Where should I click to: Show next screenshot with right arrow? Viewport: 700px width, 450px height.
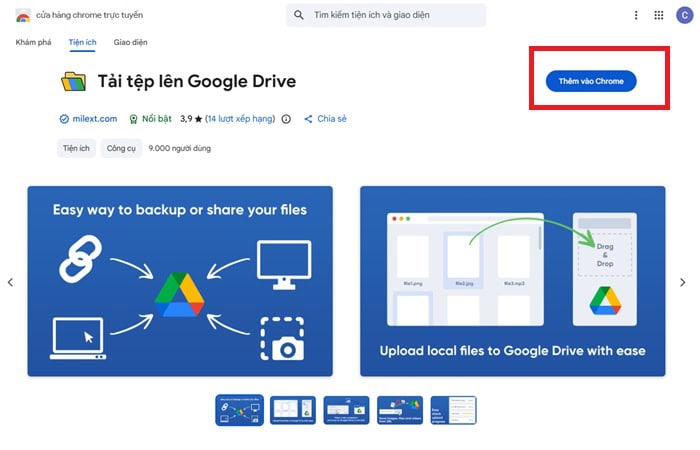(x=683, y=282)
